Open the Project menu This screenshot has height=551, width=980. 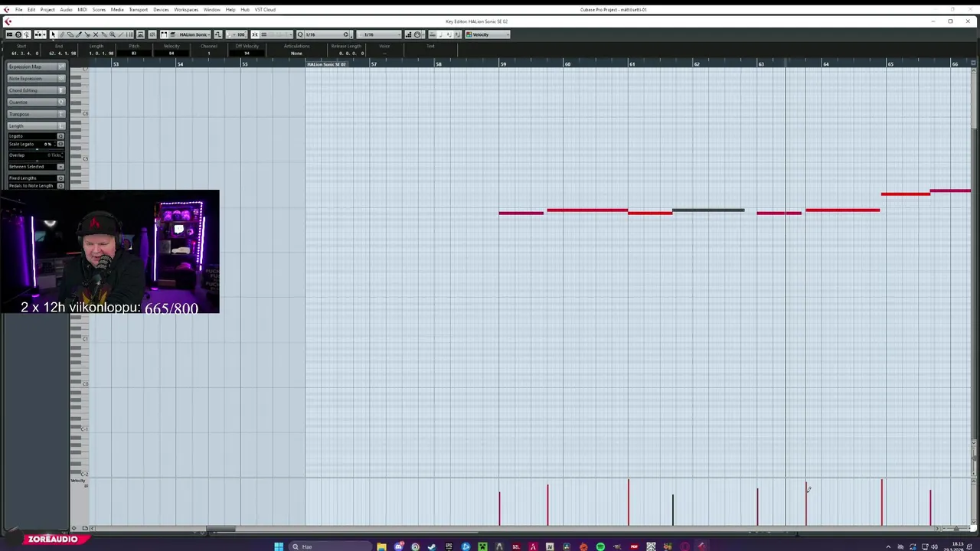coord(47,9)
